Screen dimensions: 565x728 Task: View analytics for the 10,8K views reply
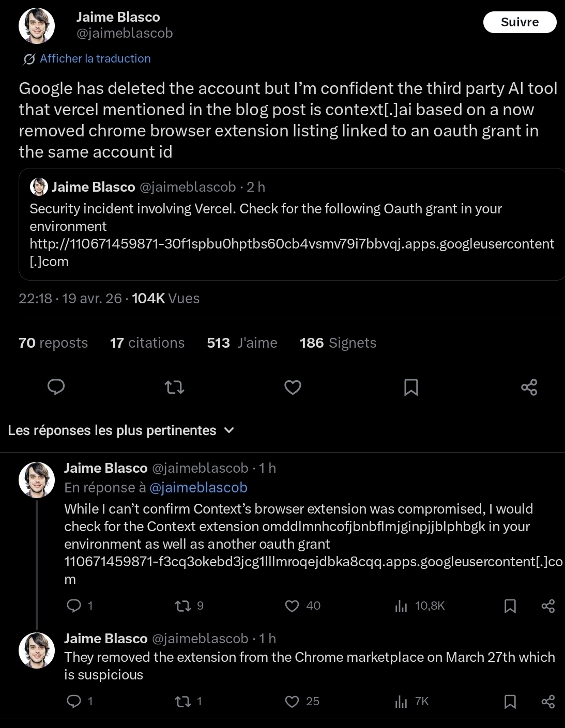click(x=401, y=606)
